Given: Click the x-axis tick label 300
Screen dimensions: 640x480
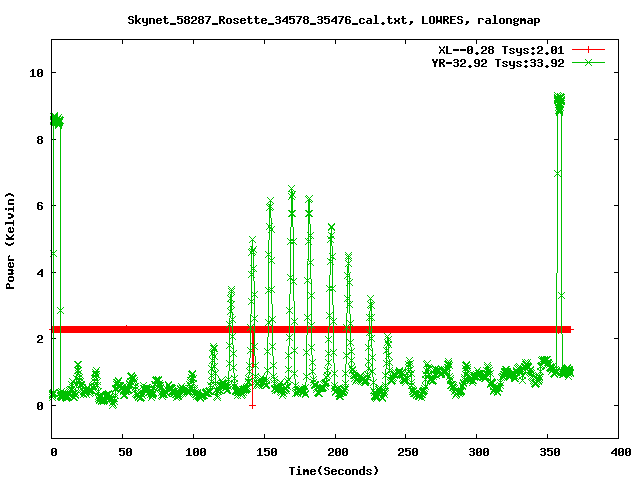Looking at the screenshot, I should [479, 452].
